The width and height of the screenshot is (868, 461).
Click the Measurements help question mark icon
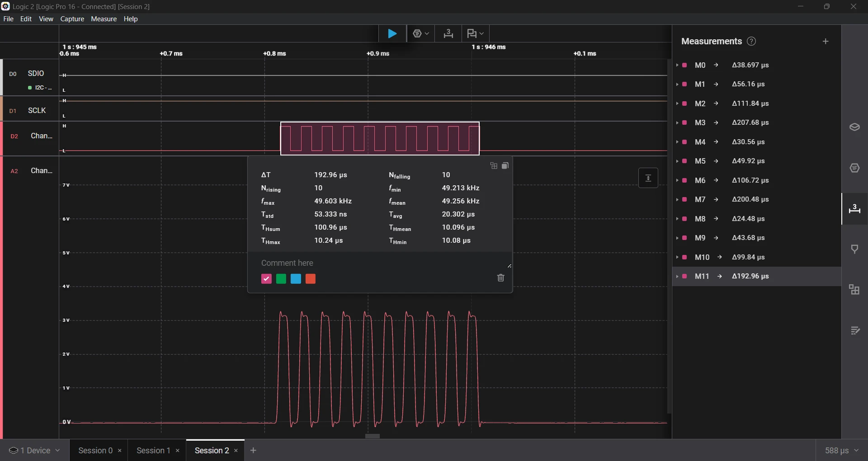[x=751, y=42]
